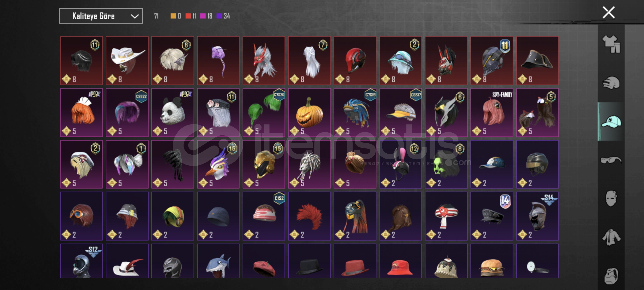Expand sort options via chevron arrow
The width and height of the screenshot is (644, 290).
134,16
